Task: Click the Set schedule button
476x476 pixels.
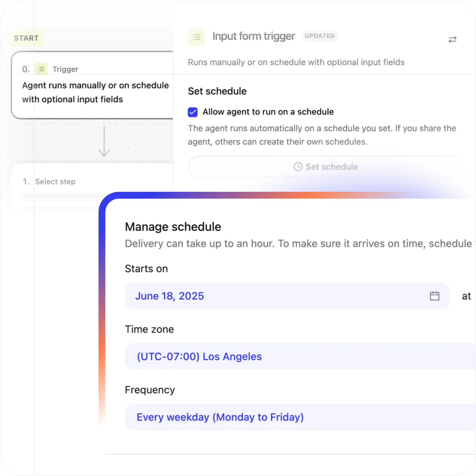Action: [x=325, y=167]
